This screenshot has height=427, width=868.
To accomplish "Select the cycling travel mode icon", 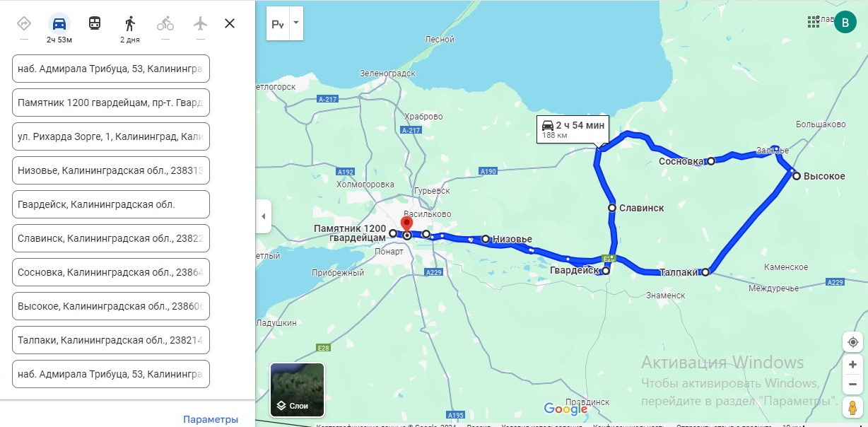I will [x=165, y=23].
